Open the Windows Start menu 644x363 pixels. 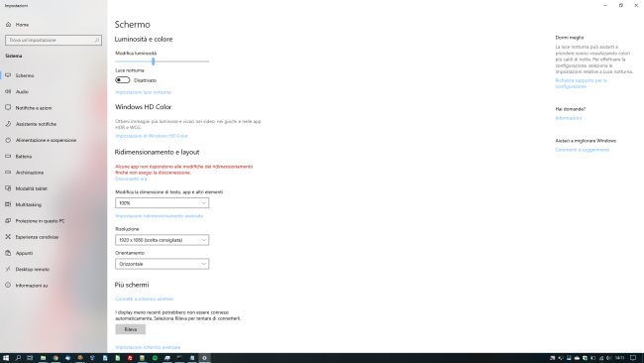[6, 358]
